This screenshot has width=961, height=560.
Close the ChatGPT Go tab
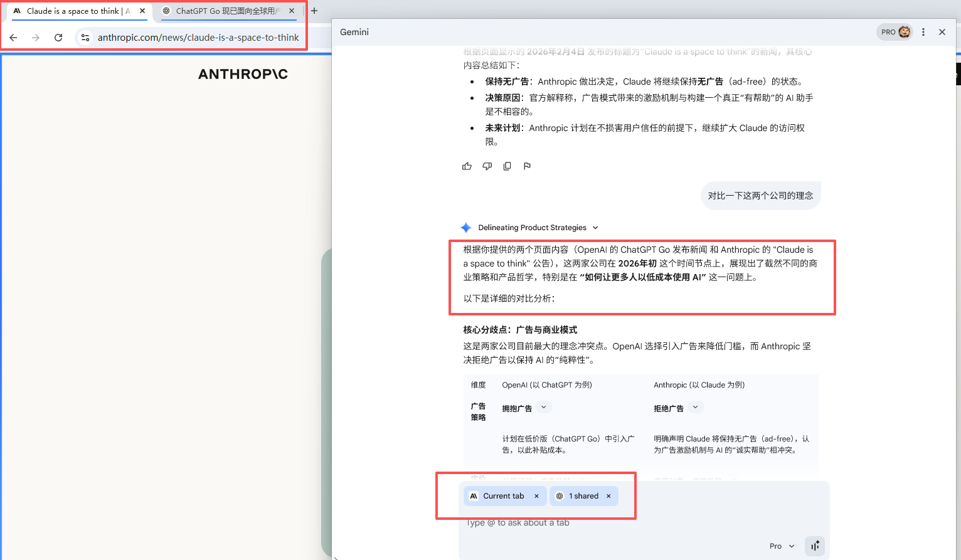(292, 11)
